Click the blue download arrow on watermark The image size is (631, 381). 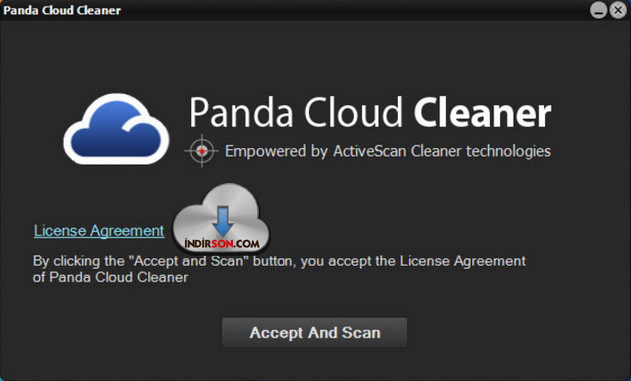[223, 221]
